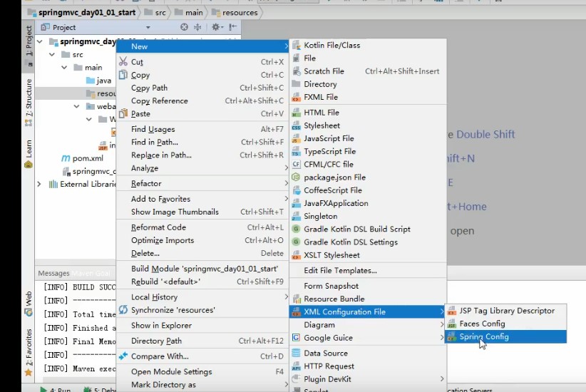
Task: Click the Google Guice icon
Action: click(x=296, y=338)
